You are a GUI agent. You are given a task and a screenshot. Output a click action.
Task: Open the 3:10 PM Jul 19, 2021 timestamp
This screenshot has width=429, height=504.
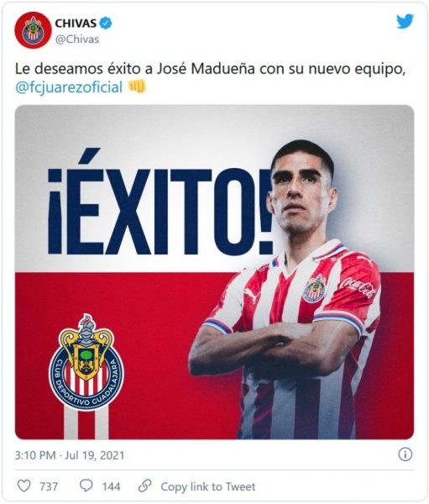[70, 455]
